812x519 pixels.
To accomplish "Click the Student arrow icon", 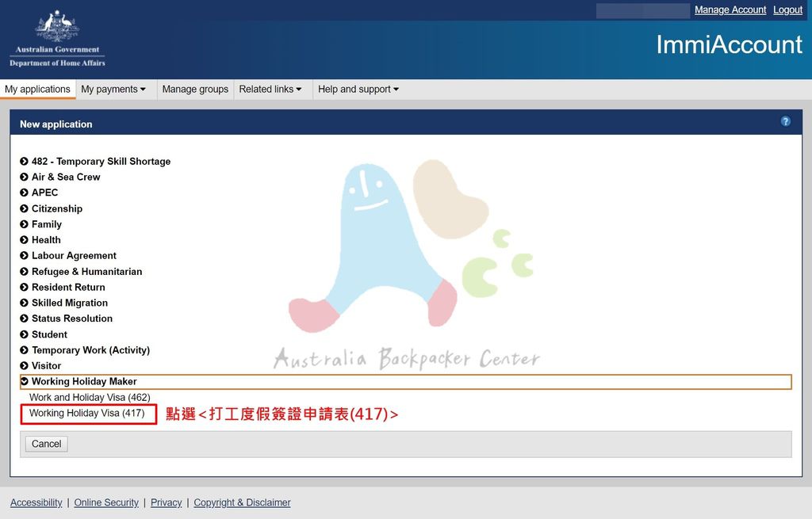I will point(24,334).
